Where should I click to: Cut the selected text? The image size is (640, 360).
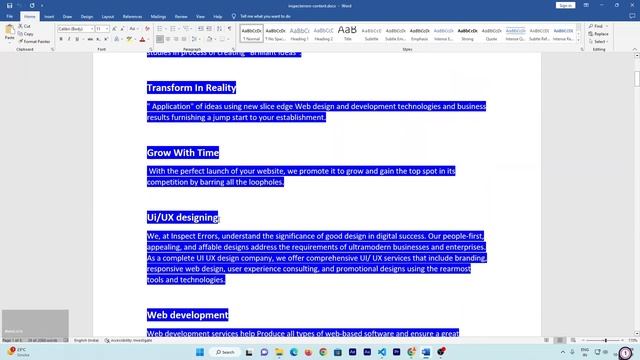(x=24, y=26)
